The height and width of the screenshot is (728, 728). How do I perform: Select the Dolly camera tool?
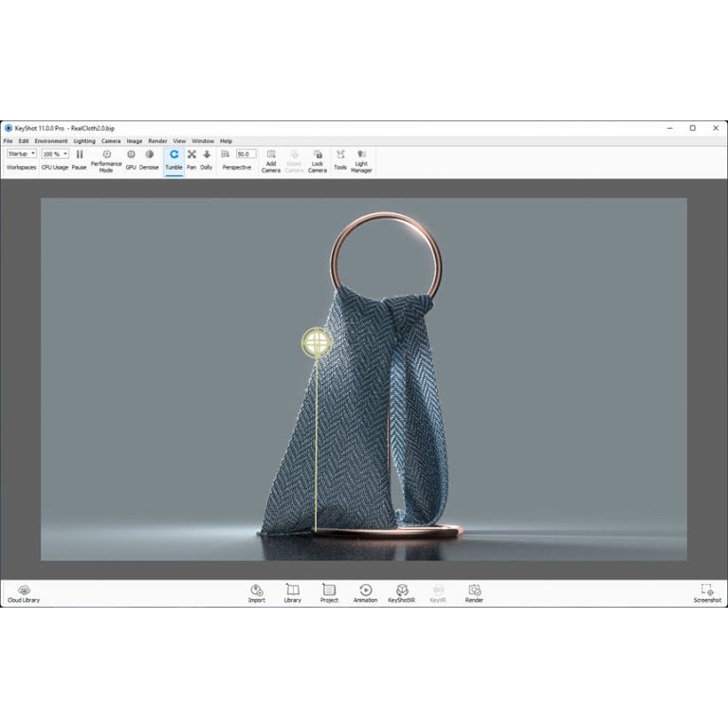click(x=207, y=155)
